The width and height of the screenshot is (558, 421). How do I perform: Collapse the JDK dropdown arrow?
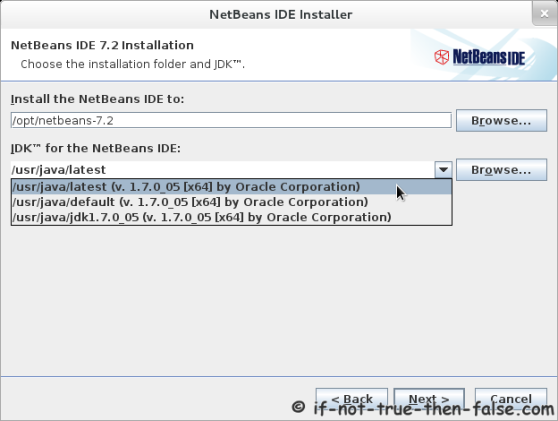(443, 170)
